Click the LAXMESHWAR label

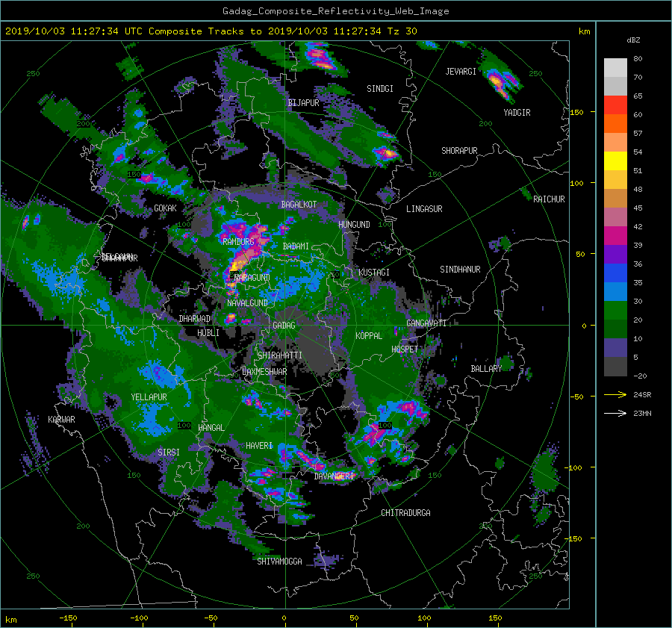[264, 372]
